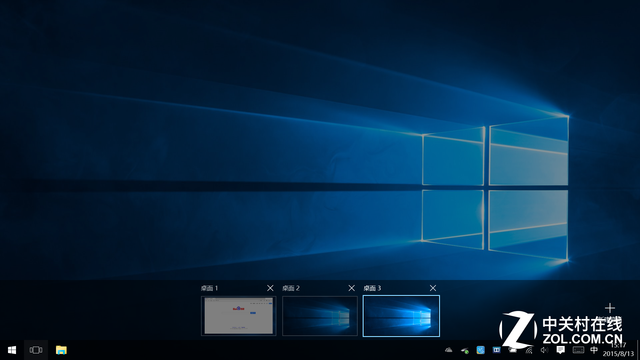
Task: Click the 桌面 1 label
Action: click(x=209, y=288)
